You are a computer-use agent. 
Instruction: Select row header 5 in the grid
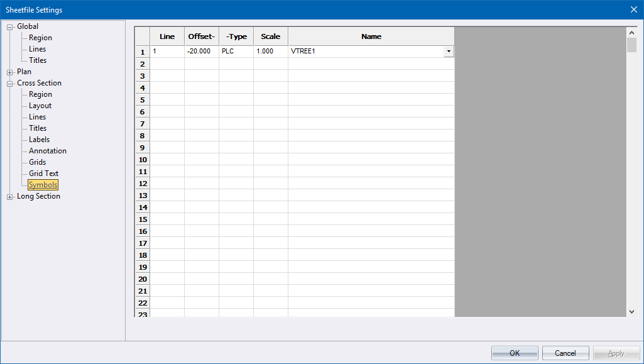[x=143, y=100]
